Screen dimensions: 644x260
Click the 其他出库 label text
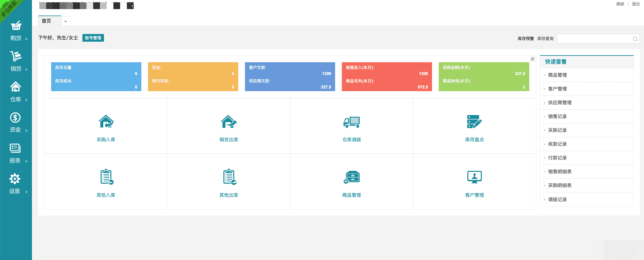point(229,195)
